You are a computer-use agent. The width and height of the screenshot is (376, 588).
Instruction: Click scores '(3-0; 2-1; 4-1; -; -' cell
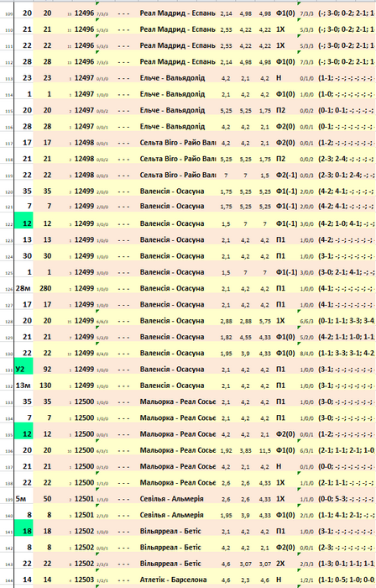click(x=346, y=272)
